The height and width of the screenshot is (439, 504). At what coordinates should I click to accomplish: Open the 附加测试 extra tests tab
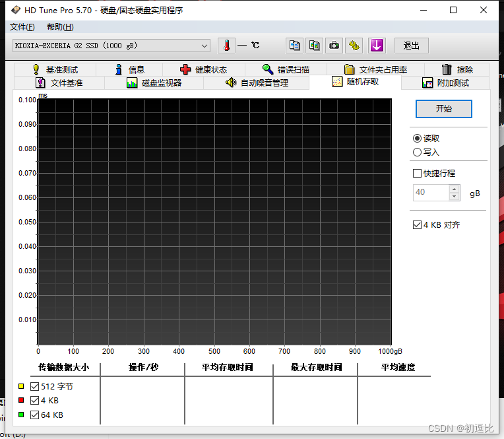click(x=445, y=83)
